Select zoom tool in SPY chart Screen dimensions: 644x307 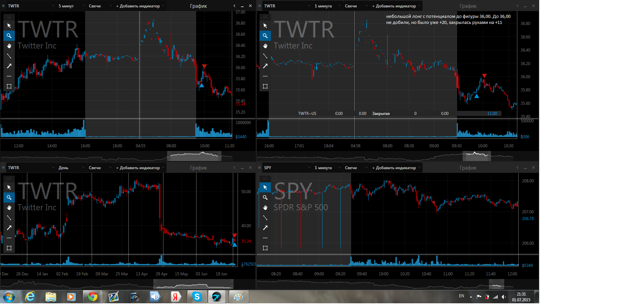click(265, 197)
